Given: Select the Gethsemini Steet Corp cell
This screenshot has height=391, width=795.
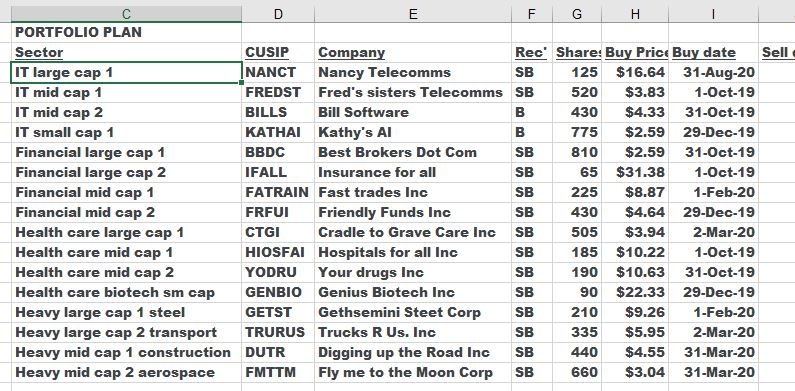Looking at the screenshot, I should pyautogui.click(x=413, y=312).
